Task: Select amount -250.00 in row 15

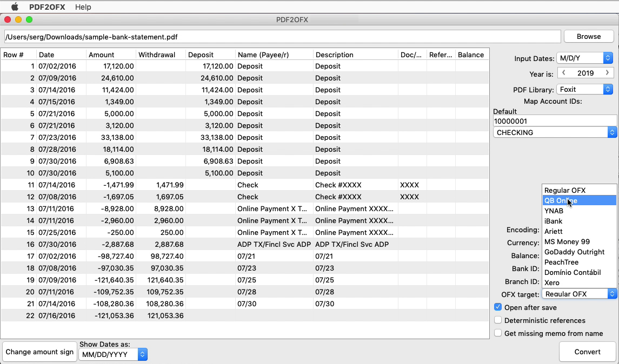Action: (x=121, y=232)
